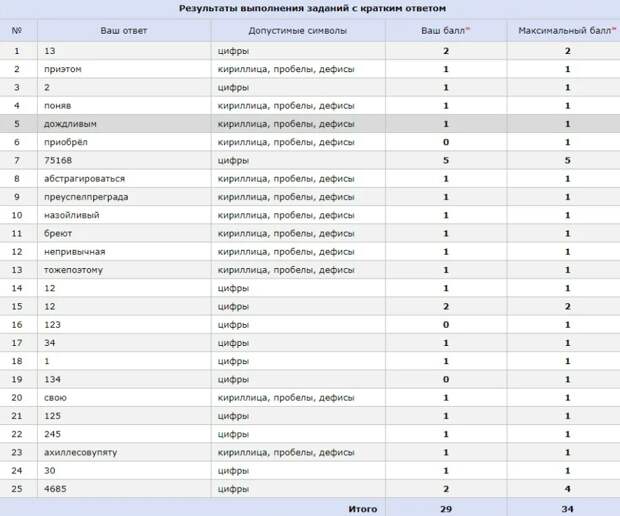This screenshot has height=516, width=620.
Task: Click the maximum score '4' in row 25
Action: (567, 489)
